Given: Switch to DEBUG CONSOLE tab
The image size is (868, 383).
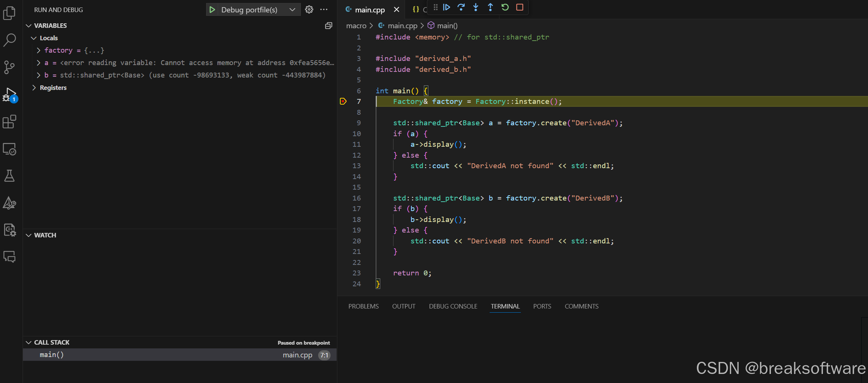Looking at the screenshot, I should pos(453,306).
